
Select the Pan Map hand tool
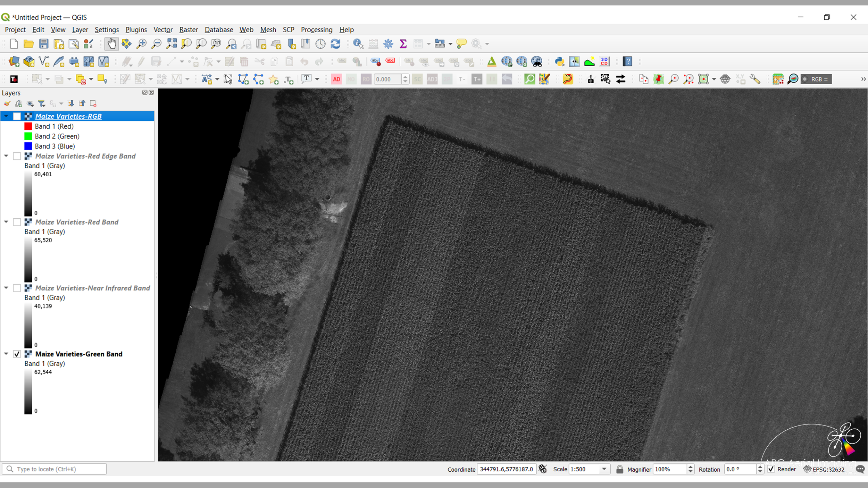(111, 44)
